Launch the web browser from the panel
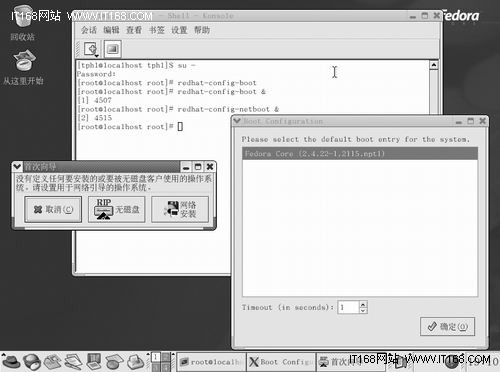The image size is (500, 372). [x=32, y=362]
